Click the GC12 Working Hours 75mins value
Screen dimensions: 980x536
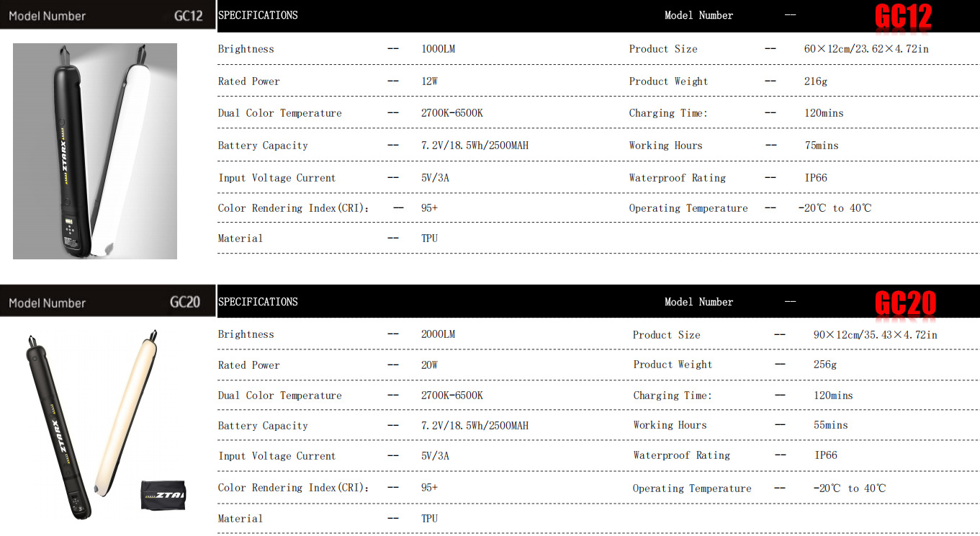822,146
